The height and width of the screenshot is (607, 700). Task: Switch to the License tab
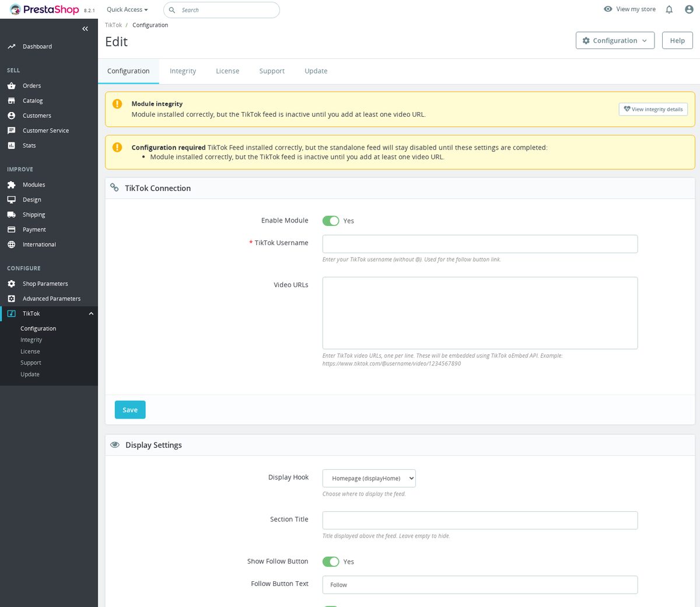228,71
